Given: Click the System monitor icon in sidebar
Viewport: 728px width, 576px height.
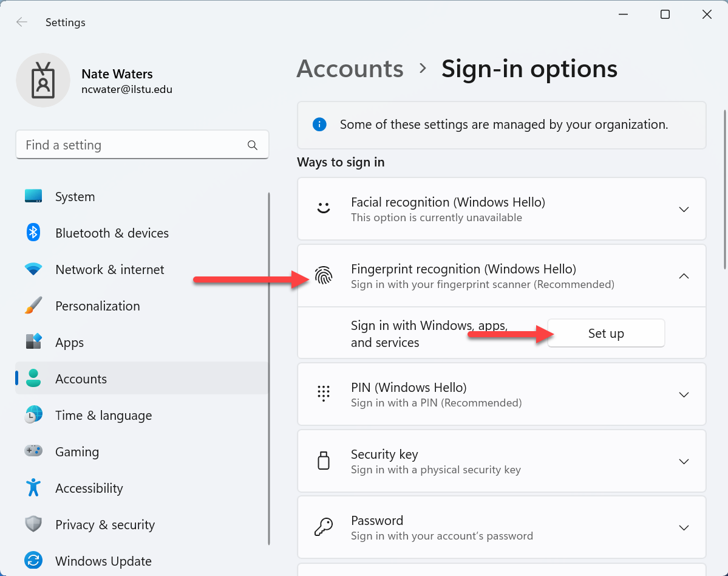Looking at the screenshot, I should pyautogui.click(x=33, y=197).
